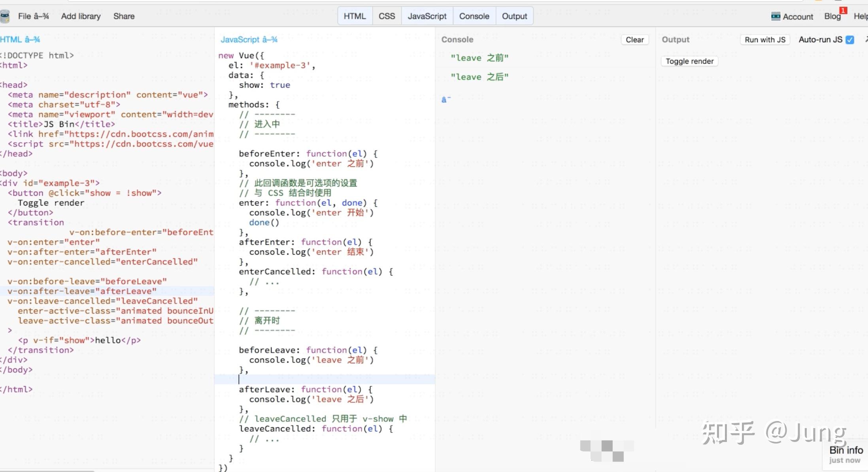Toggle the HTML panel button
The height and width of the screenshot is (472, 868).
355,16
